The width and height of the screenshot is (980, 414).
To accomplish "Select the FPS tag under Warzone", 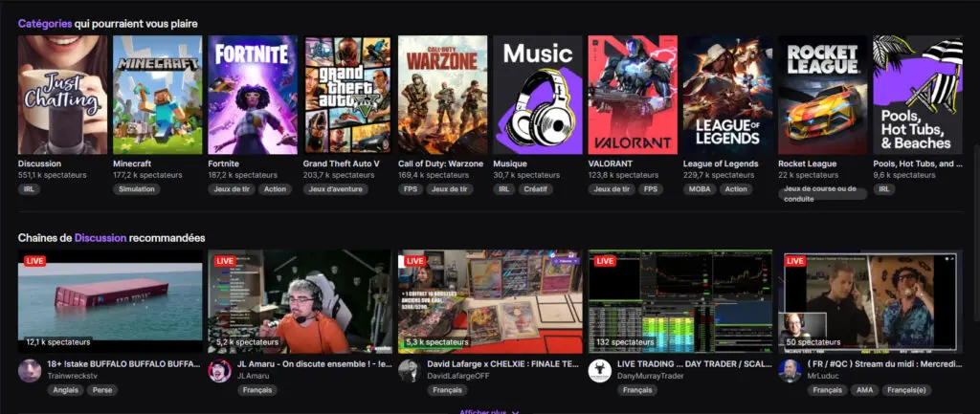I will (x=410, y=189).
